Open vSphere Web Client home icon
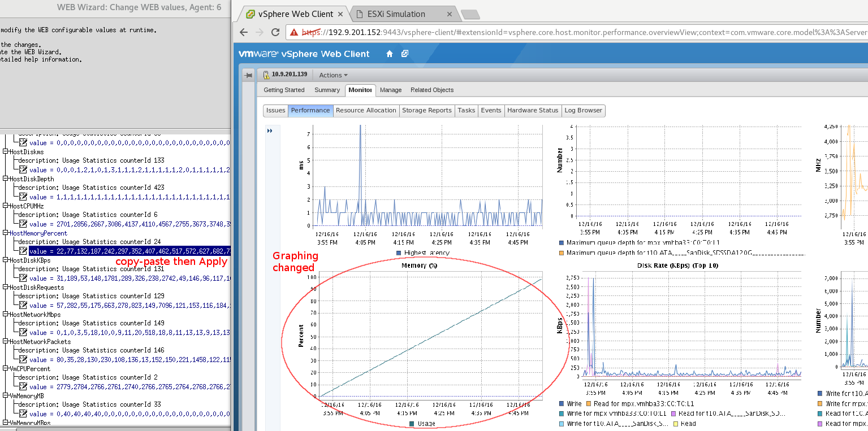Viewport: 868px width, 431px height. point(389,54)
